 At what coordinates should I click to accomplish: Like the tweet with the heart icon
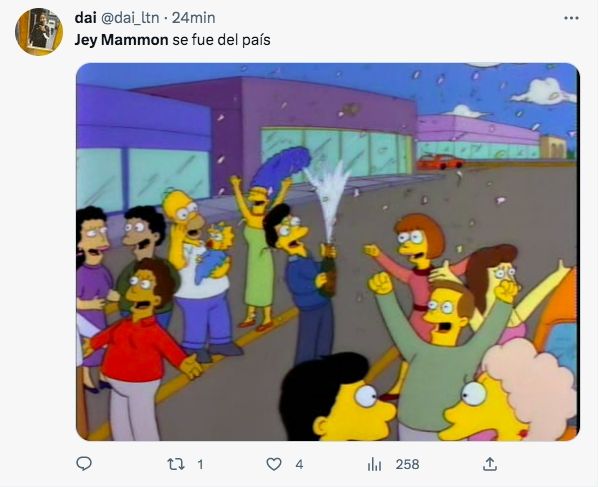pos(274,464)
